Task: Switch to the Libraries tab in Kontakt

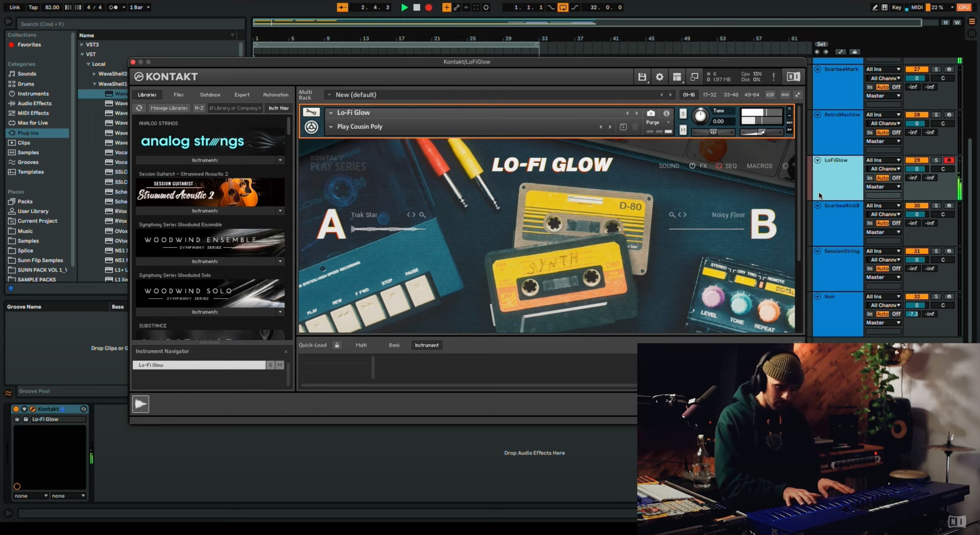Action: (x=146, y=94)
